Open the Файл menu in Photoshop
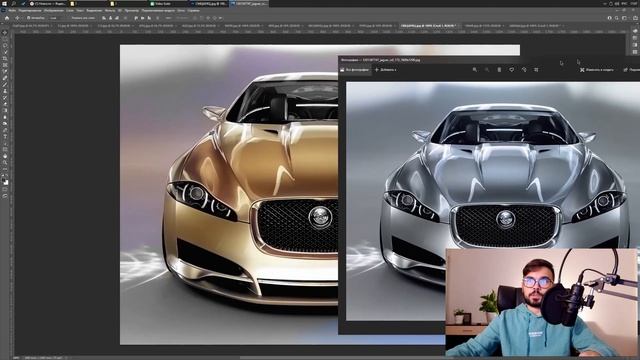This screenshot has width=640, height=360. tap(13, 11)
